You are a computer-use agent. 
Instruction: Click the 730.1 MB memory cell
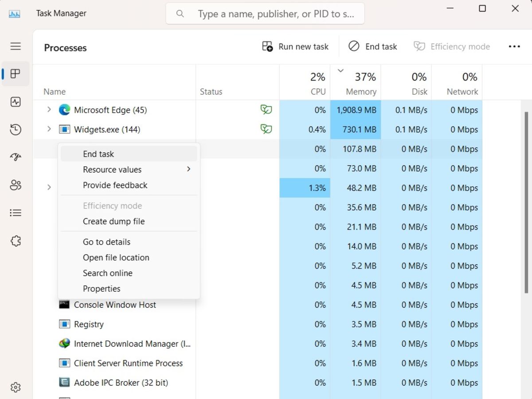pos(355,129)
